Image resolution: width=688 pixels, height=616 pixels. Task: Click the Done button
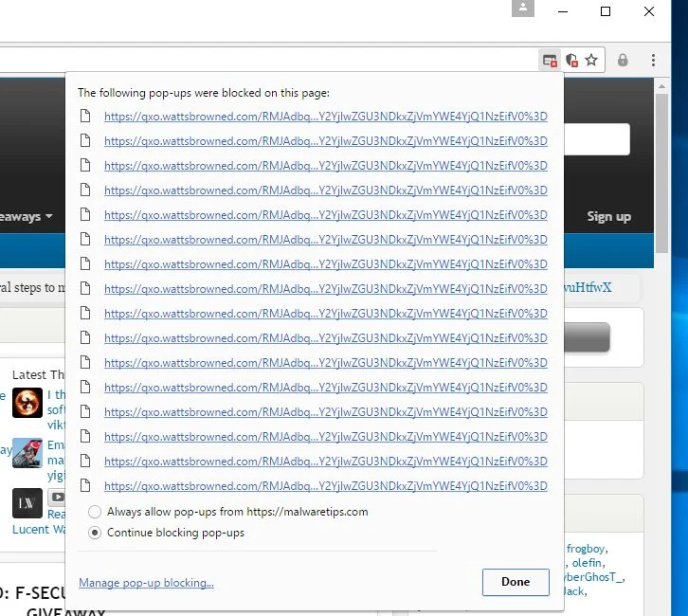pos(516,582)
